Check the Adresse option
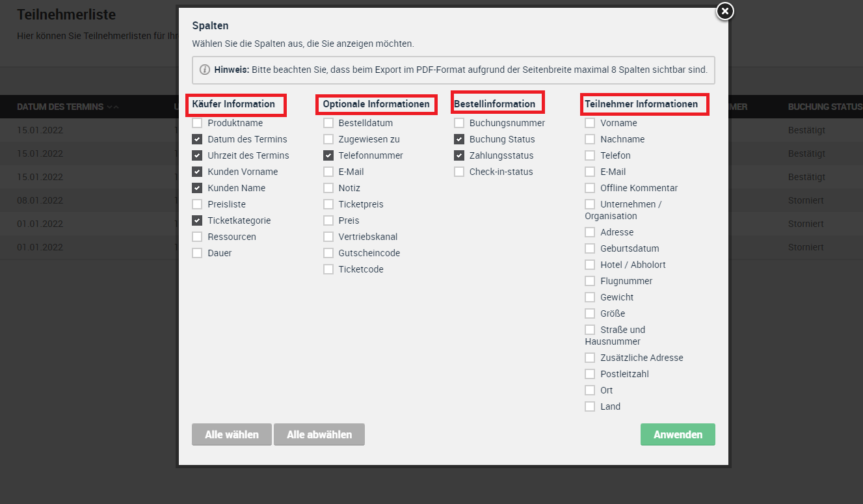Image resolution: width=863 pixels, height=504 pixels. click(590, 232)
